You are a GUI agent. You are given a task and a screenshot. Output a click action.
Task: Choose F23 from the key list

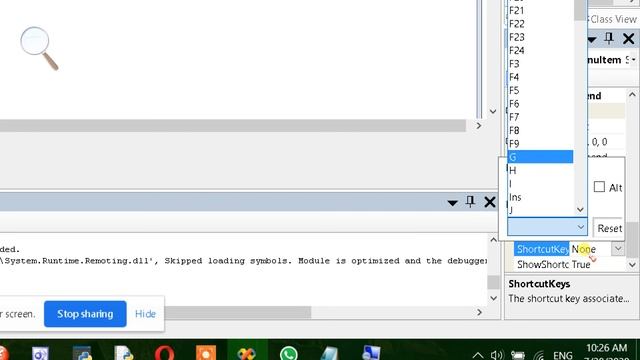(x=540, y=37)
